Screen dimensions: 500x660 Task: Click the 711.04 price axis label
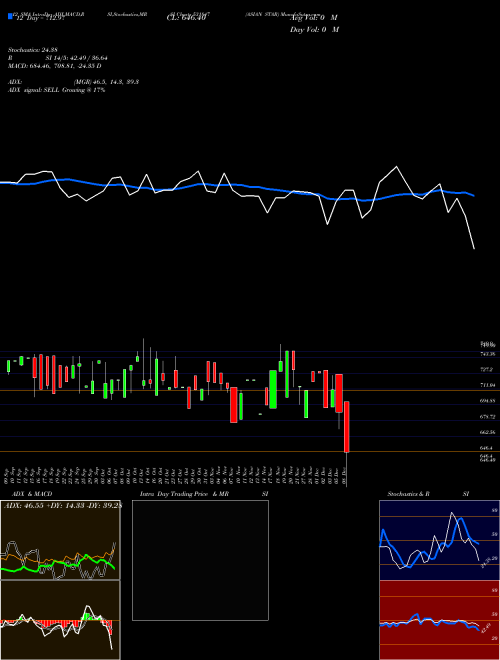[x=488, y=385]
